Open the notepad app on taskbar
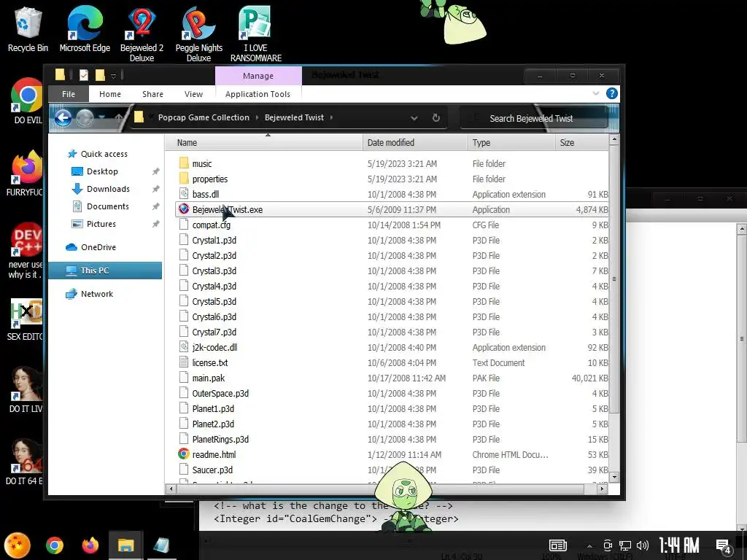The width and height of the screenshot is (747, 560). click(x=161, y=545)
